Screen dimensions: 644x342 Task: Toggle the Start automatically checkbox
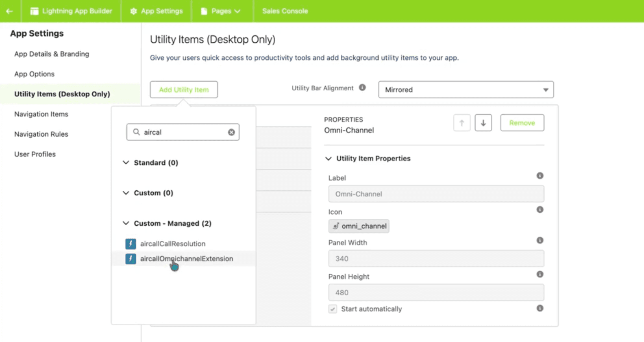[333, 309]
